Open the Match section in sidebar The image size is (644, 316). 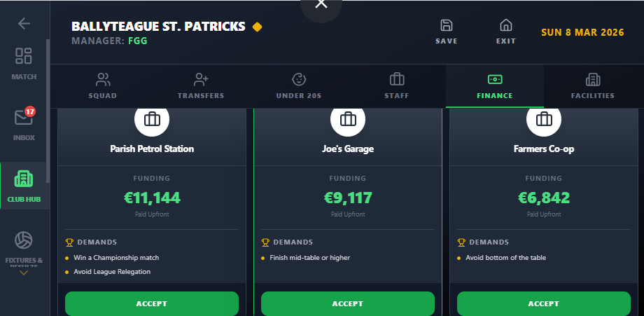pos(24,62)
